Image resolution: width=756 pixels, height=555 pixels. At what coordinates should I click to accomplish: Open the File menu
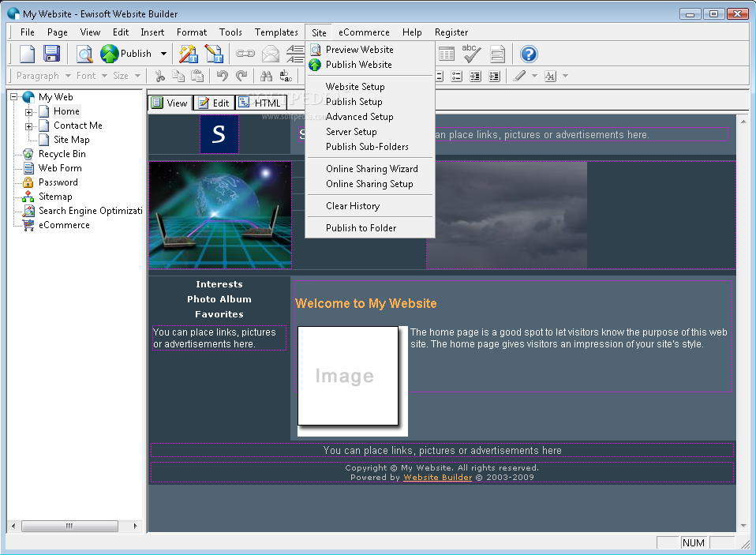pyautogui.click(x=28, y=32)
